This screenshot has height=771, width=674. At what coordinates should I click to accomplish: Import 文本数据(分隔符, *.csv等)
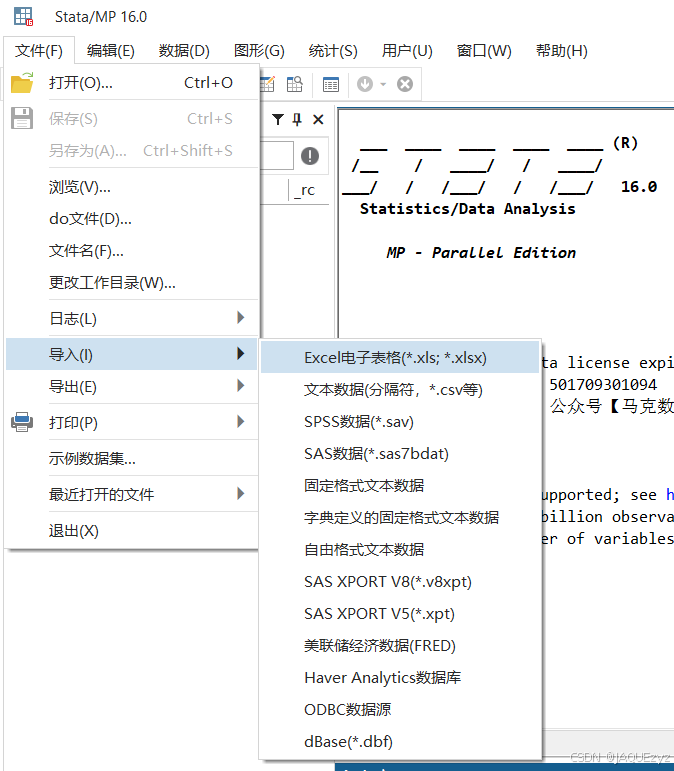(400, 389)
